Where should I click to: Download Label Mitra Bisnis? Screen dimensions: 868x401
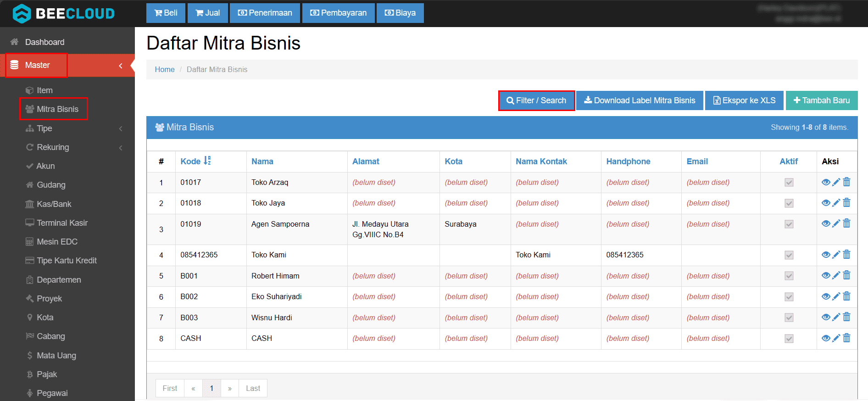coord(640,100)
